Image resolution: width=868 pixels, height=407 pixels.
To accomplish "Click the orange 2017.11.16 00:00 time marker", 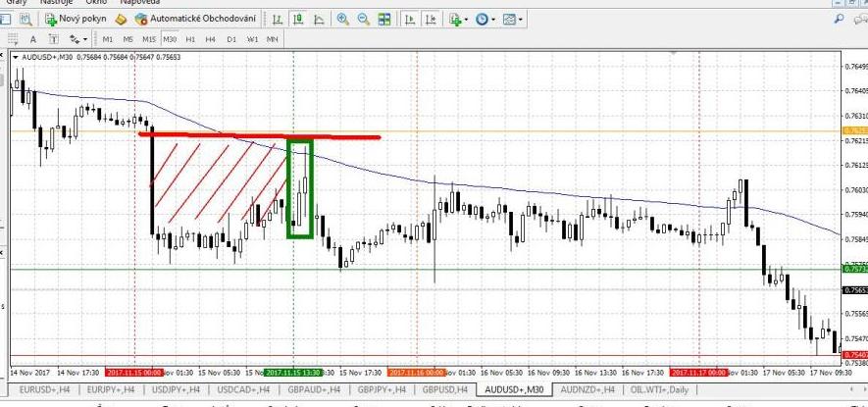I will [x=416, y=373].
